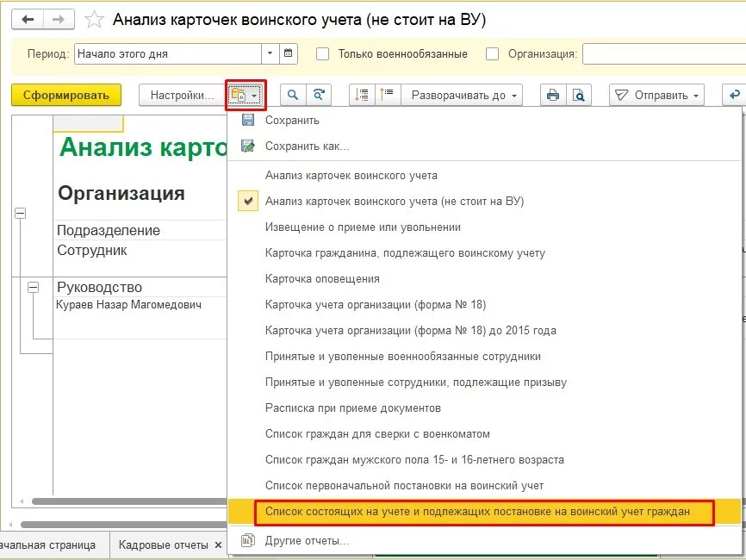This screenshot has width=746, height=560.
Task: Select Сохранить как... menu item
Action: (x=485, y=146)
